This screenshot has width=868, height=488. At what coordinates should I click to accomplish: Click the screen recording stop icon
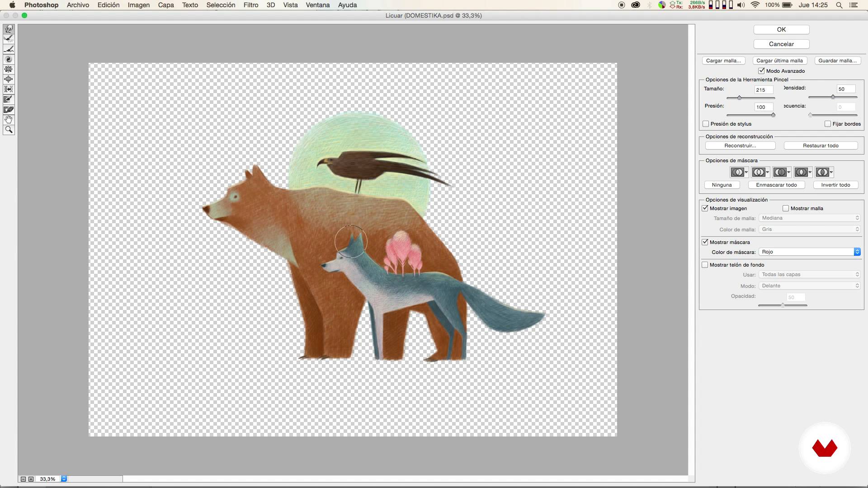click(x=622, y=5)
